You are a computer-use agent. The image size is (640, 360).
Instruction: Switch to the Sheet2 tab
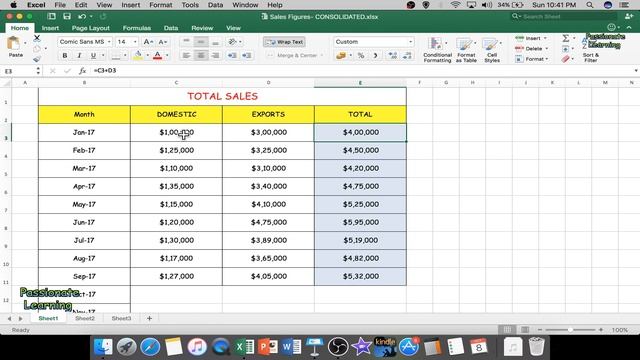click(85, 318)
